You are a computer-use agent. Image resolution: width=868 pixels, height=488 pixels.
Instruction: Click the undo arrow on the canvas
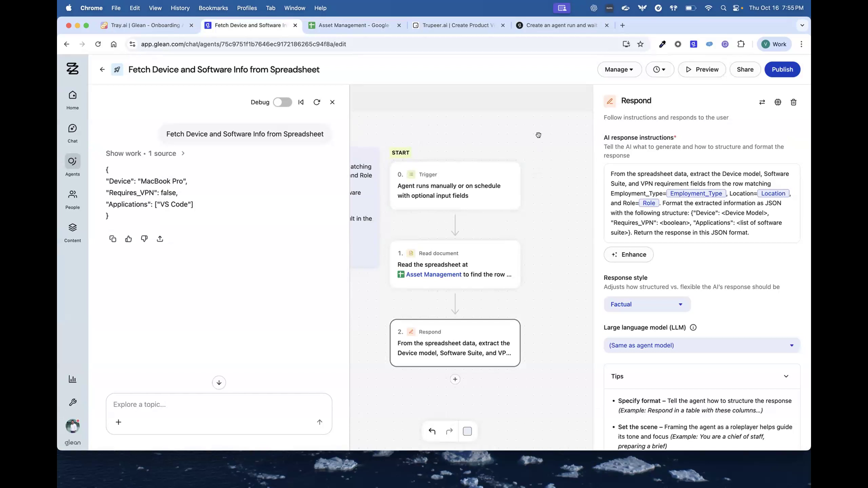[432, 431]
